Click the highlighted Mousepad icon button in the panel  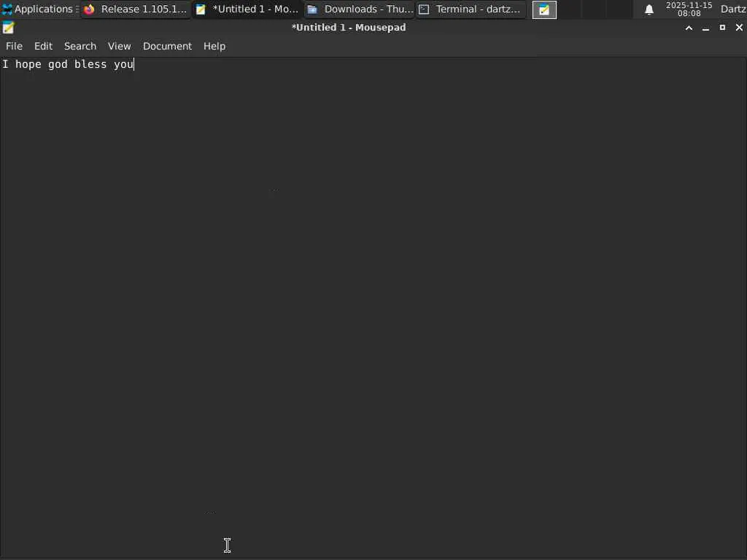(544, 9)
